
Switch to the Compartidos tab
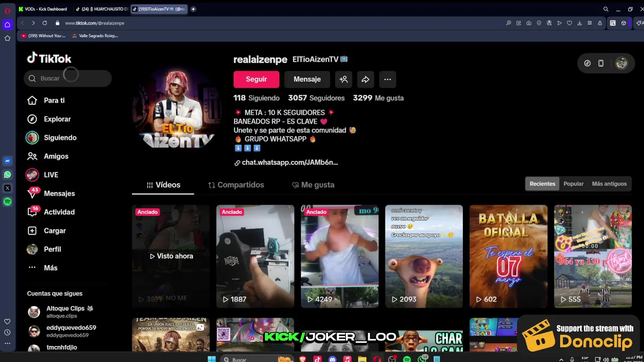tap(236, 185)
